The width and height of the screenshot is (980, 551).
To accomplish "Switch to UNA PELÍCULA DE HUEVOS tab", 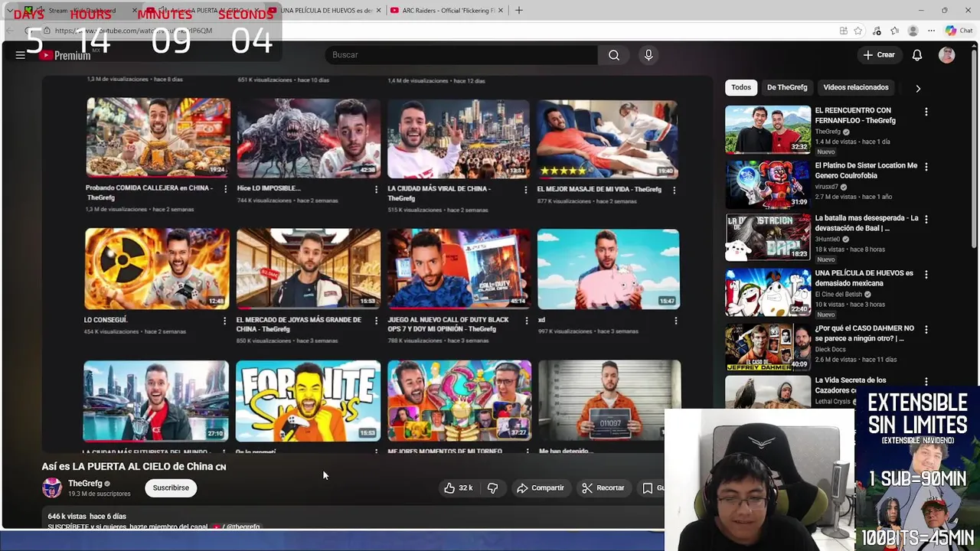I will (324, 10).
